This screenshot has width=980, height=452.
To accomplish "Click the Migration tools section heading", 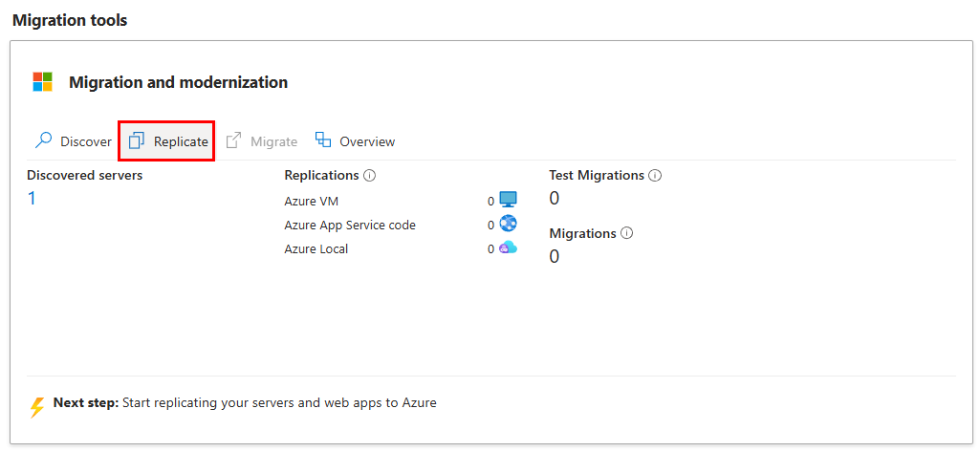I will tap(70, 20).
